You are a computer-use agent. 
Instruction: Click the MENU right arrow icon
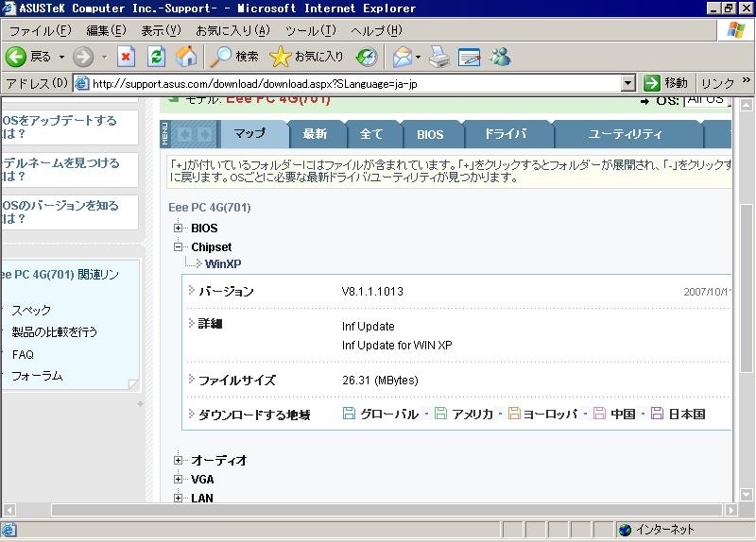coord(204,134)
